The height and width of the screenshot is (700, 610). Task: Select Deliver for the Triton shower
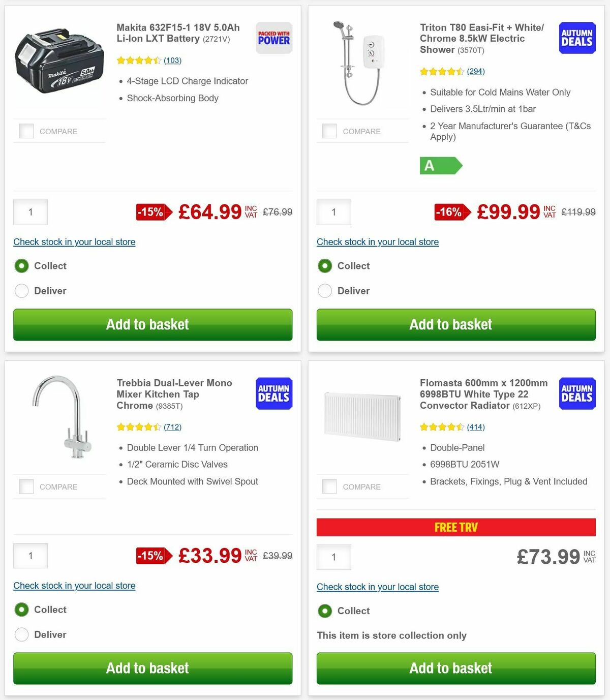pyautogui.click(x=325, y=291)
